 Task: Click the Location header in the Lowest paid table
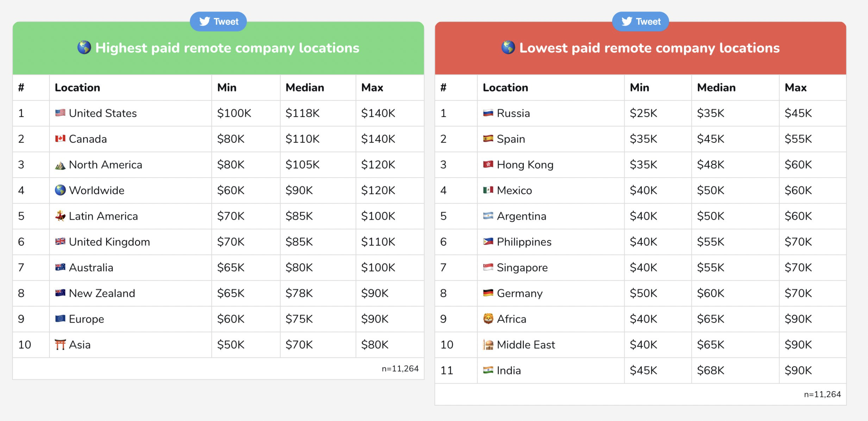(505, 88)
